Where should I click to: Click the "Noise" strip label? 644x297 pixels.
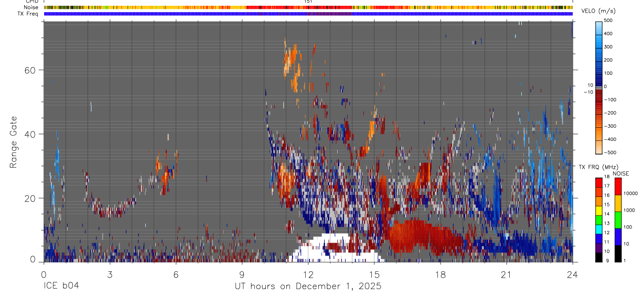coord(31,7)
